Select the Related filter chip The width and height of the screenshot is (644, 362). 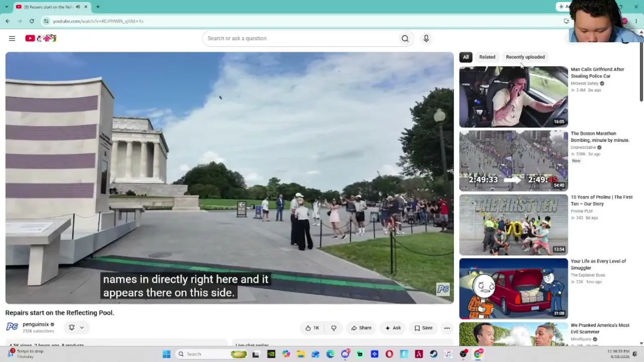(487, 57)
